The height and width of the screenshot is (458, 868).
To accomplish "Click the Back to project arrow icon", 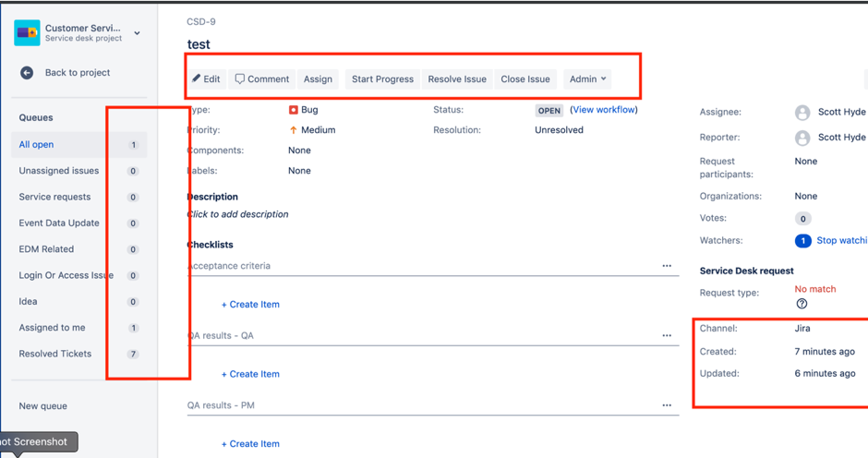I will (27, 73).
